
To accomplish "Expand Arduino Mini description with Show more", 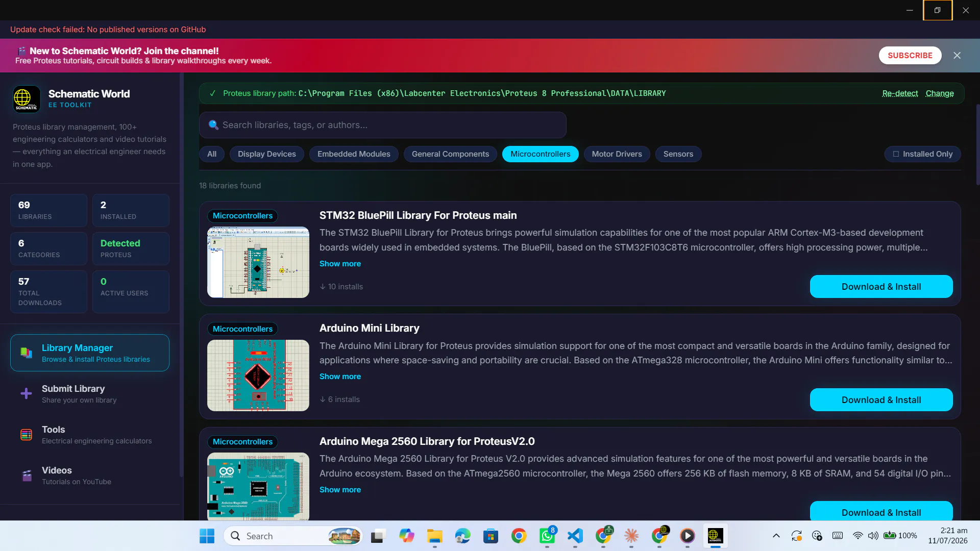I will coord(340,377).
